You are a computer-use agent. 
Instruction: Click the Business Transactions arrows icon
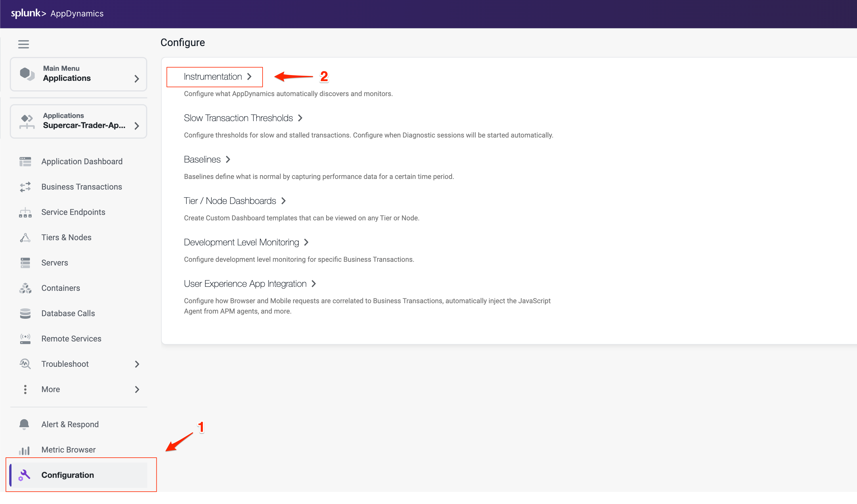point(25,187)
